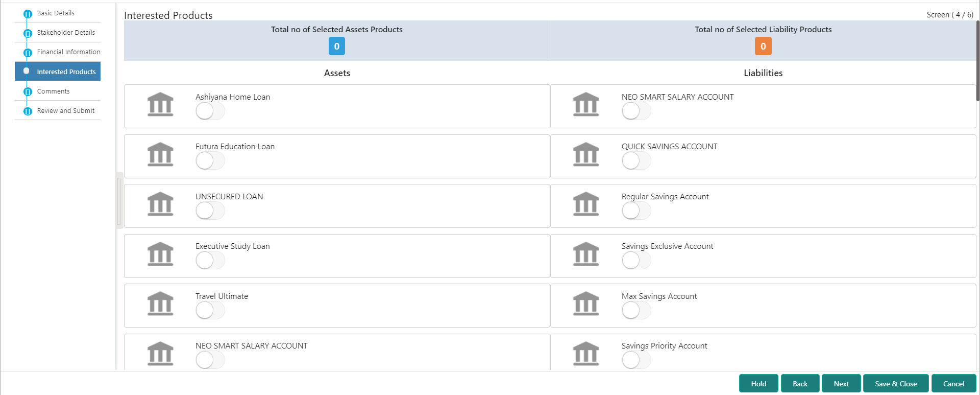Enable the Savings Exclusive Account switch
Image resolution: width=980 pixels, height=395 pixels.
click(636, 261)
